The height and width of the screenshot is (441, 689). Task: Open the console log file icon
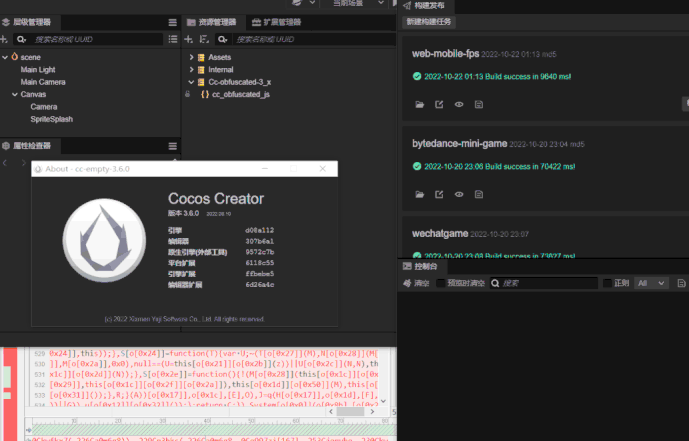[682, 283]
